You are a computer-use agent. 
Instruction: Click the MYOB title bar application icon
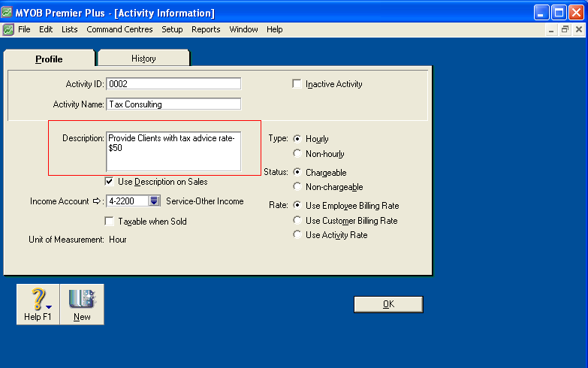pos(7,12)
